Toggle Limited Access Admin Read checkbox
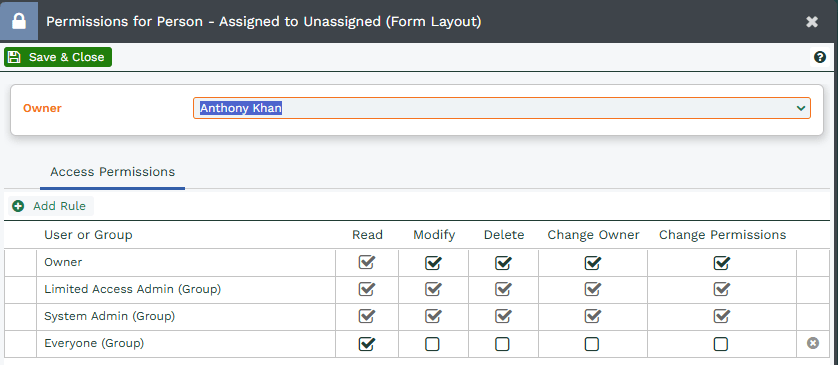Image resolution: width=838 pixels, height=365 pixels. point(367,289)
